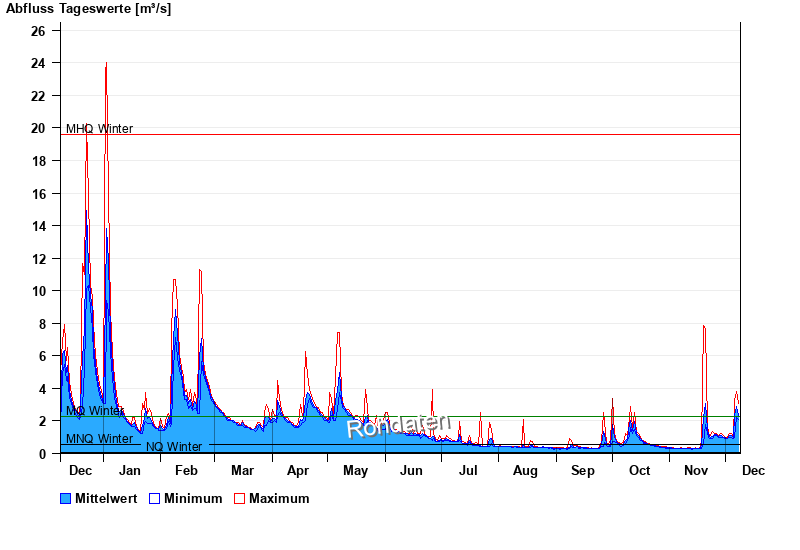Click the 26 value on the y-axis
This screenshot has width=800, height=550.
click(38, 31)
